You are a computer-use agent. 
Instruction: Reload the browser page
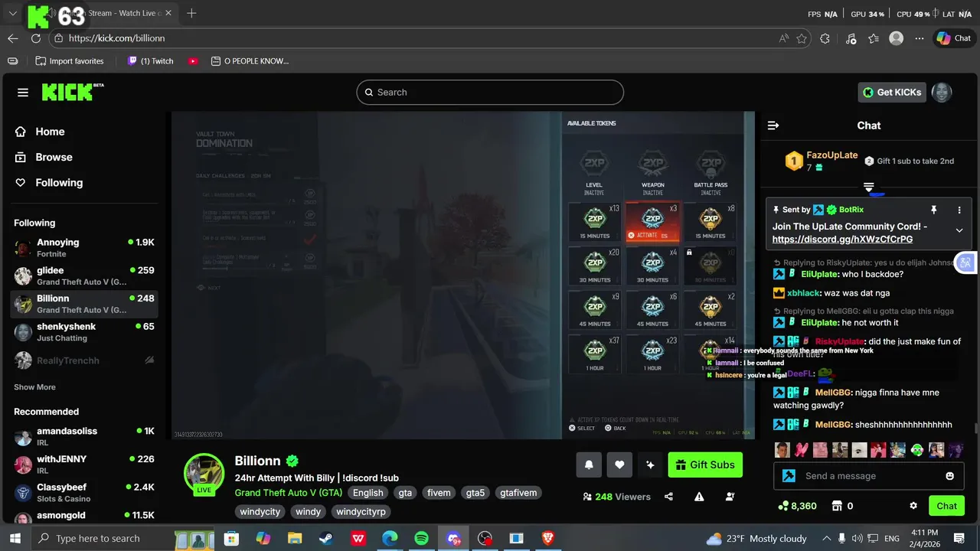pyautogui.click(x=36, y=38)
